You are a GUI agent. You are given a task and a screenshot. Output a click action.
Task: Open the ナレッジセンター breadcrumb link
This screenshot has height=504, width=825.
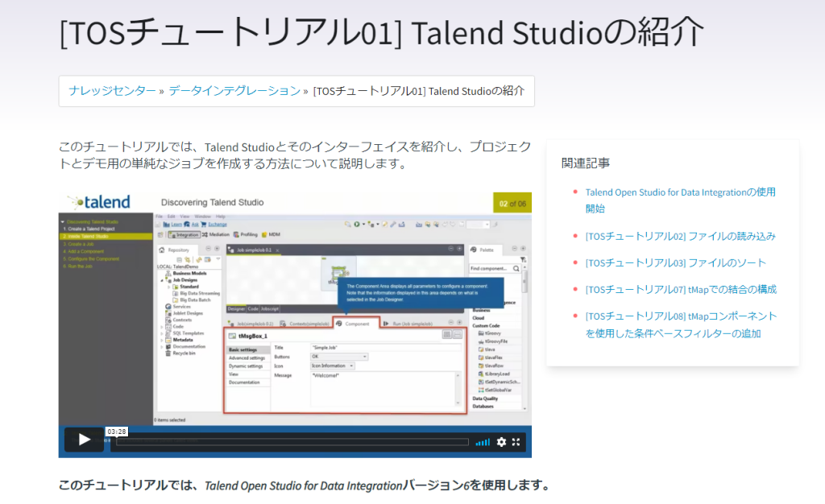(112, 91)
